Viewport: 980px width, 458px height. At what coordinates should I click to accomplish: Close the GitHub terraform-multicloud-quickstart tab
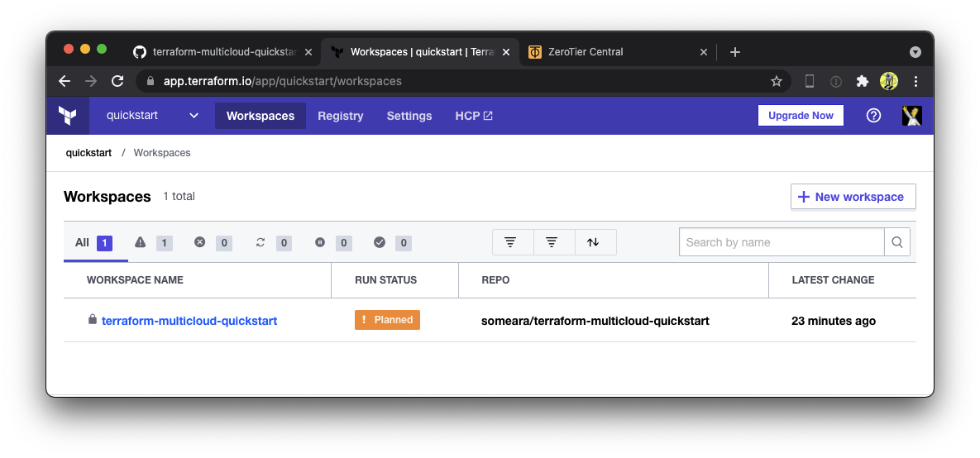308,52
